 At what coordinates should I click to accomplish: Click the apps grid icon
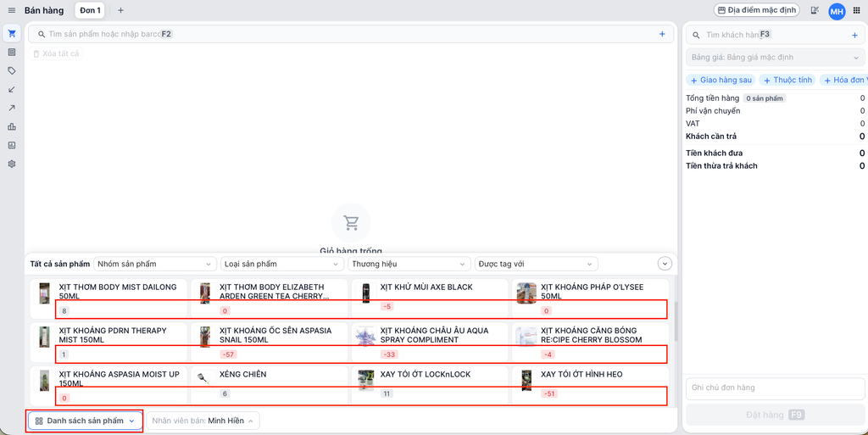click(x=856, y=10)
